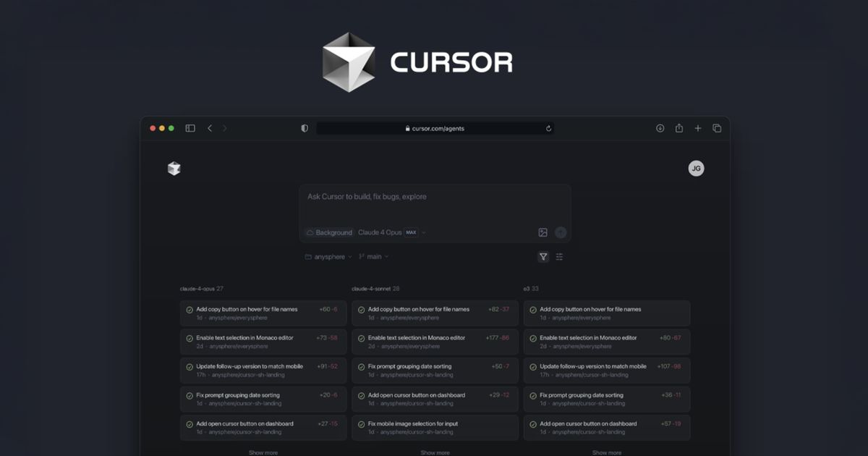Viewport: 868px width, 456px height.
Task: Open claude-4-opus task Add copy button on hover
Action: pos(263,313)
